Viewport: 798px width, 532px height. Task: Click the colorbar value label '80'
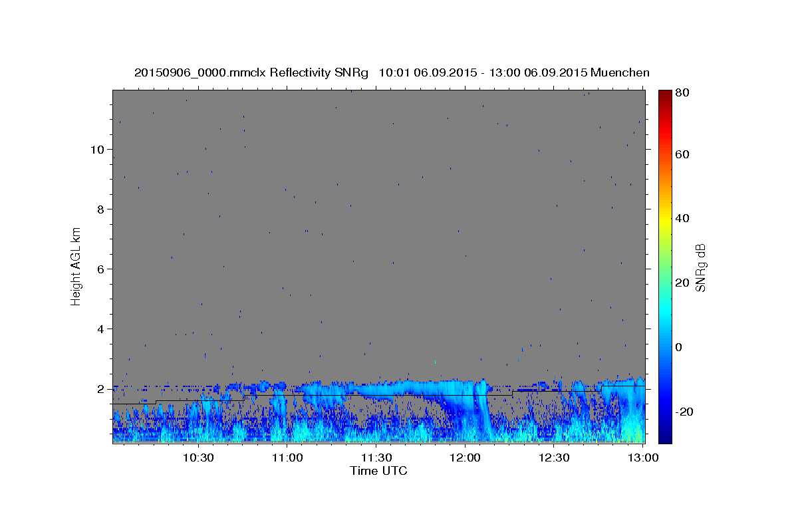pyautogui.click(x=684, y=93)
